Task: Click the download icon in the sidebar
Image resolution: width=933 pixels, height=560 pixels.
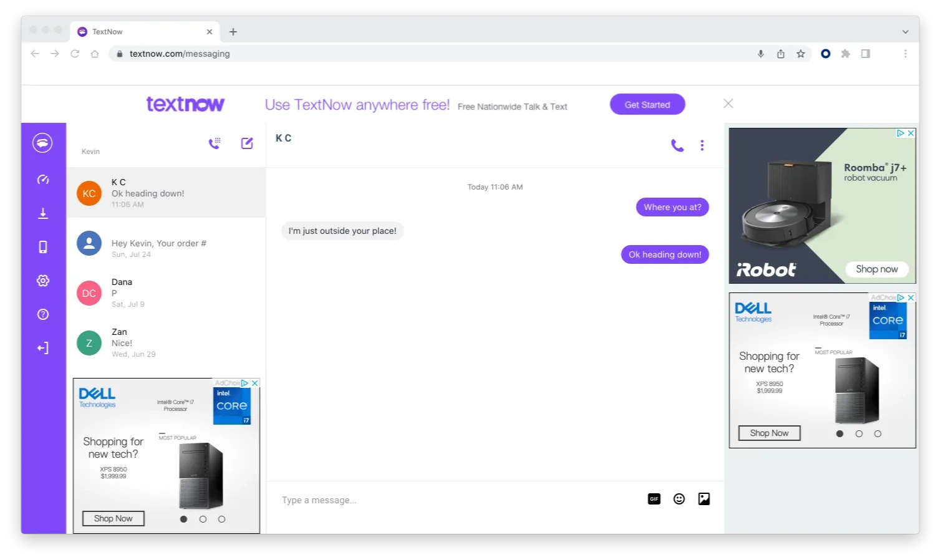Action: [42, 213]
